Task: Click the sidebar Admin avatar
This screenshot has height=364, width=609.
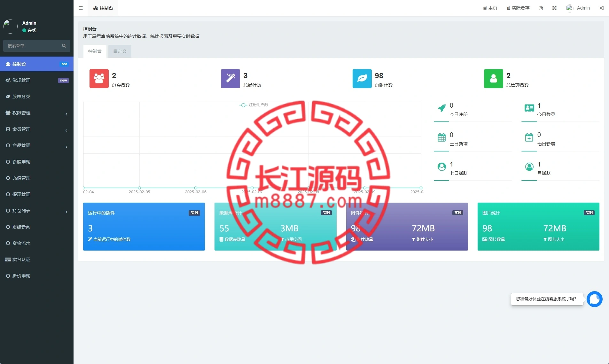Action: (10, 27)
